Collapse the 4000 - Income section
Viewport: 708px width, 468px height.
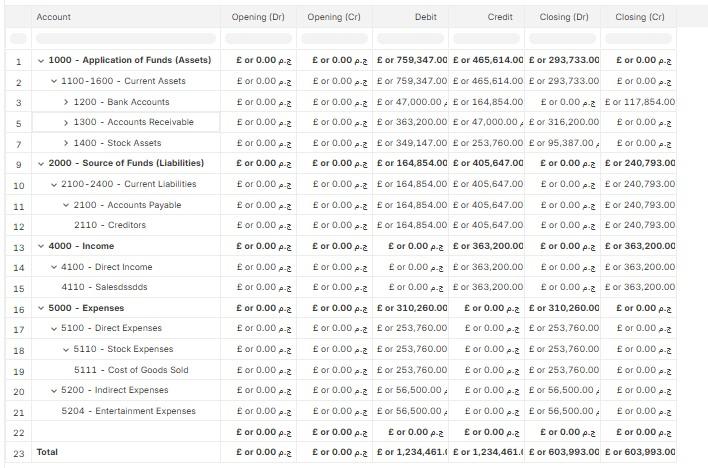click(x=41, y=246)
